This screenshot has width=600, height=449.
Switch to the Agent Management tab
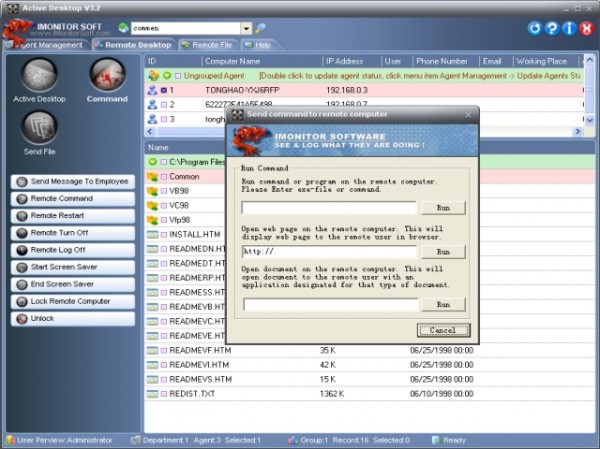47,45
